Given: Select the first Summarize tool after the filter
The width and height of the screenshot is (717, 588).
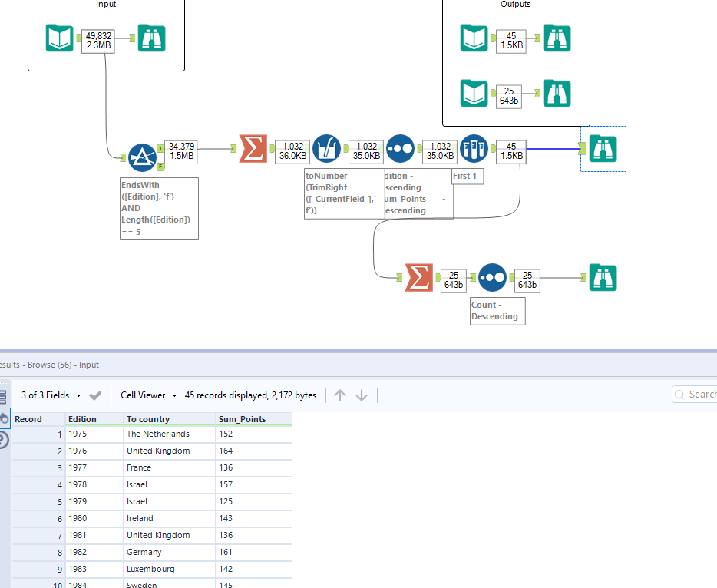Looking at the screenshot, I should tap(253, 149).
